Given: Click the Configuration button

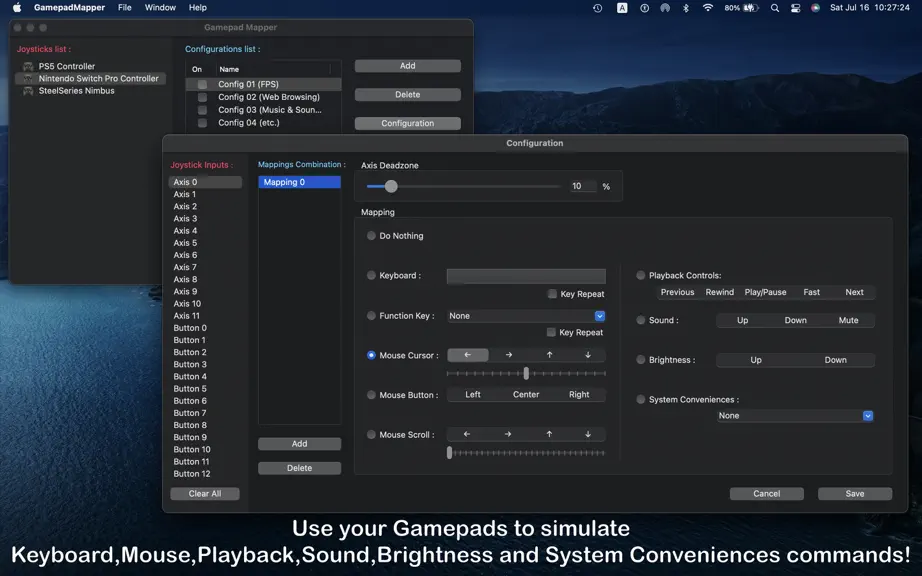Looking at the screenshot, I should (407, 123).
